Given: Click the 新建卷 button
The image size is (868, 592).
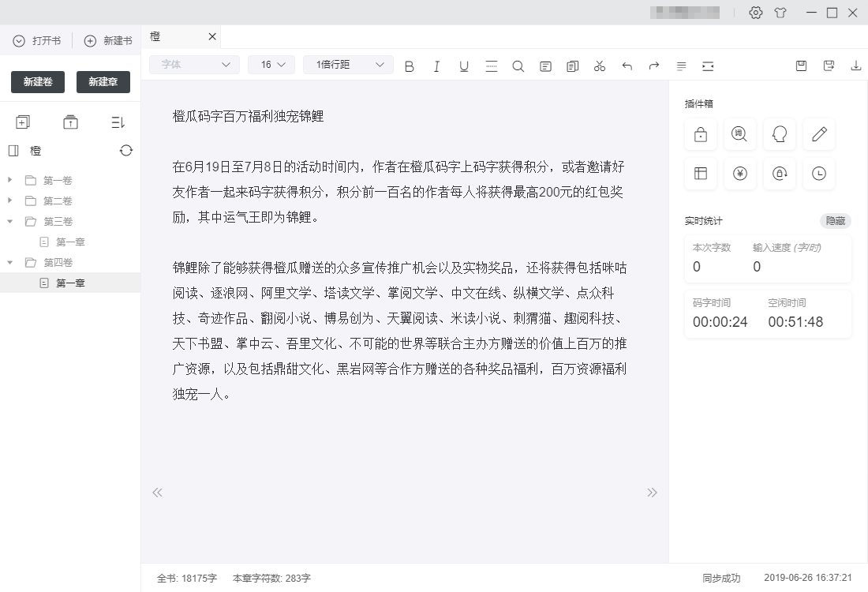Looking at the screenshot, I should pos(37,81).
